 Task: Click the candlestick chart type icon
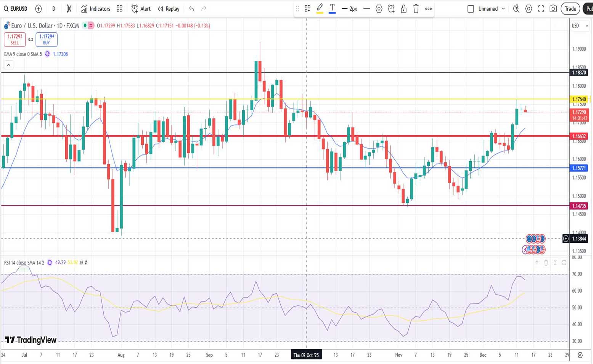(x=69, y=9)
